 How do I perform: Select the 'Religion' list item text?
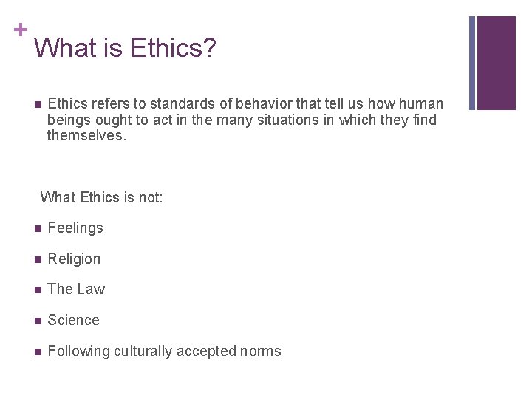[74, 259]
